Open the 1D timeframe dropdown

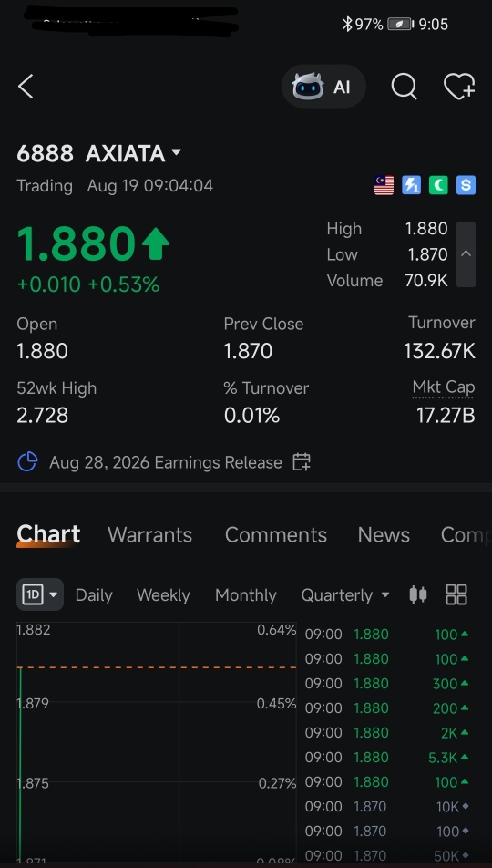(x=40, y=595)
